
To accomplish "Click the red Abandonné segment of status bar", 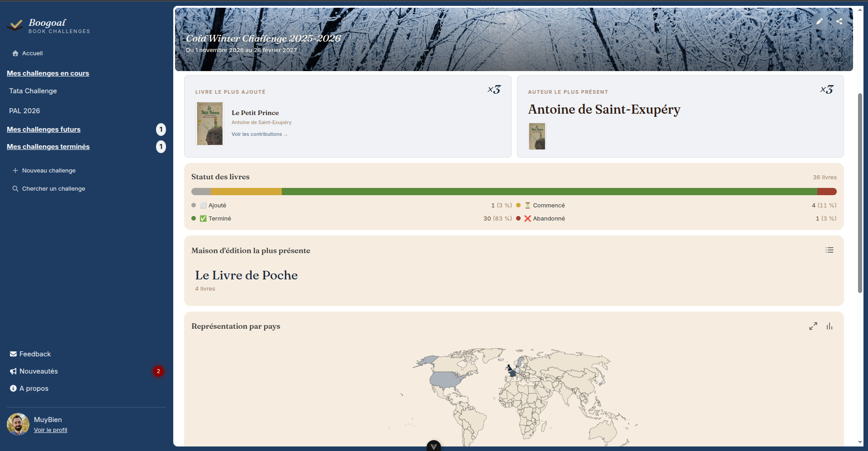I will tap(827, 192).
